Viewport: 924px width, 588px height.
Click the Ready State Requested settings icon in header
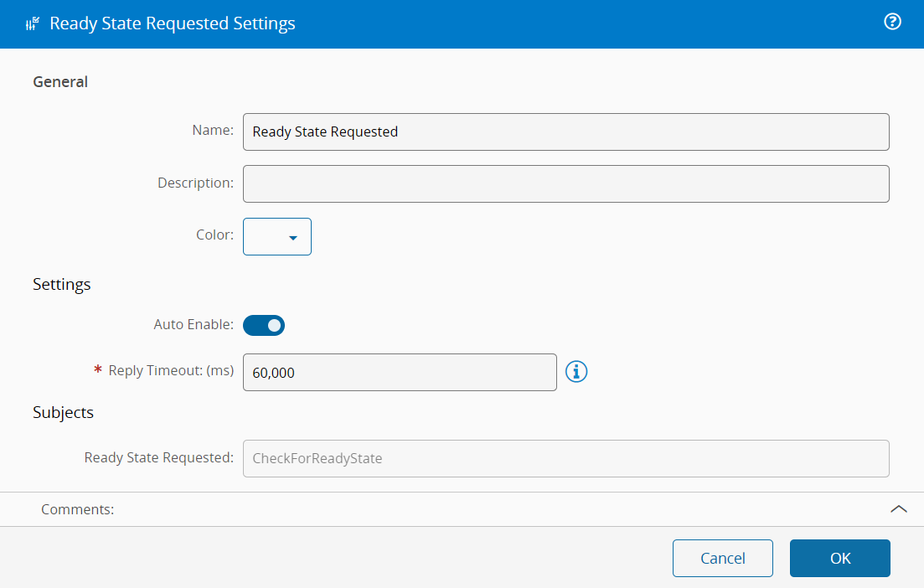[33, 23]
